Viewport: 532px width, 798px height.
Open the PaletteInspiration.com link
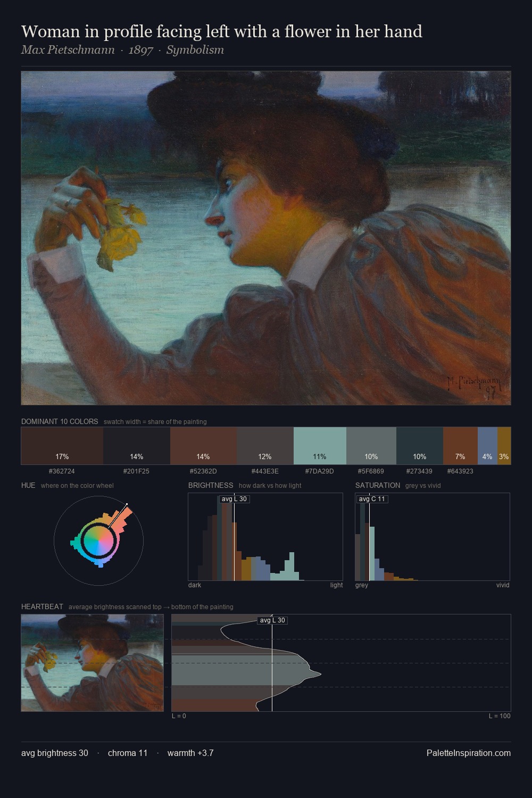coord(469,753)
